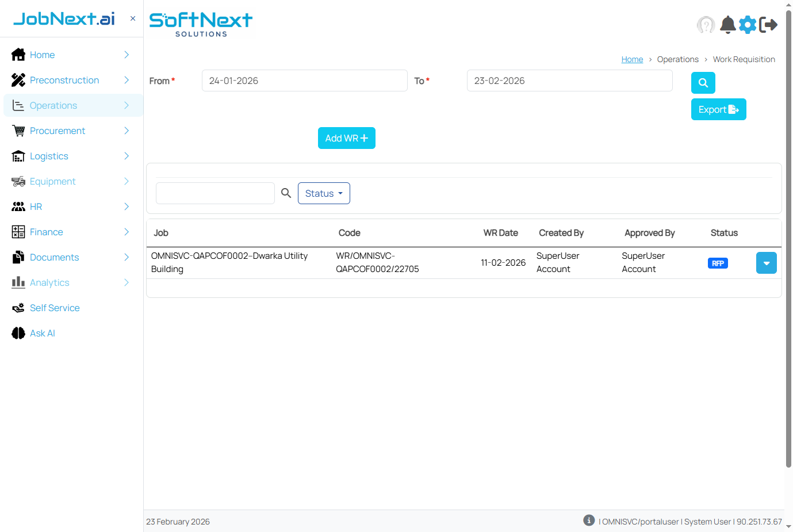Viewport: 793px width, 532px height.
Task: Click the help headset icon
Action: [706, 25]
